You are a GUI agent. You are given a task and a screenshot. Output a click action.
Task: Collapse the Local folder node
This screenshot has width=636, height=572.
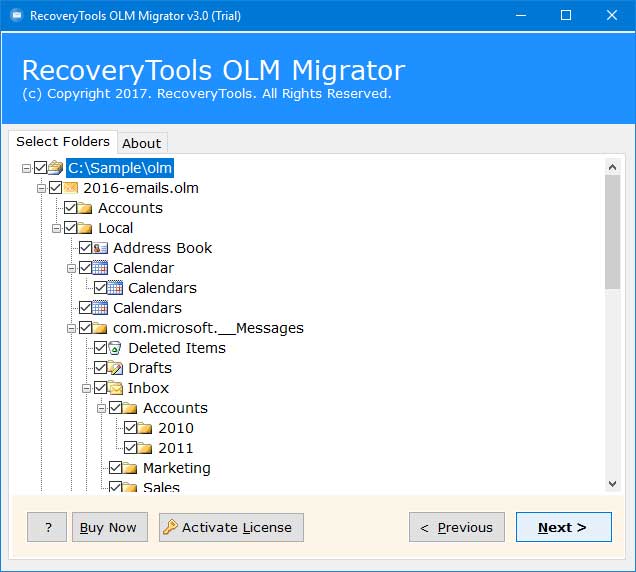[x=56, y=228]
